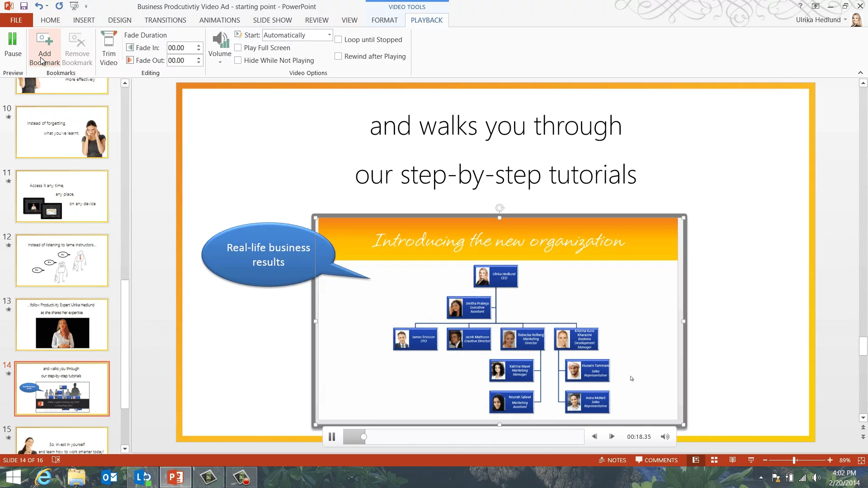Open the Start Automatically dropdown

[329, 35]
